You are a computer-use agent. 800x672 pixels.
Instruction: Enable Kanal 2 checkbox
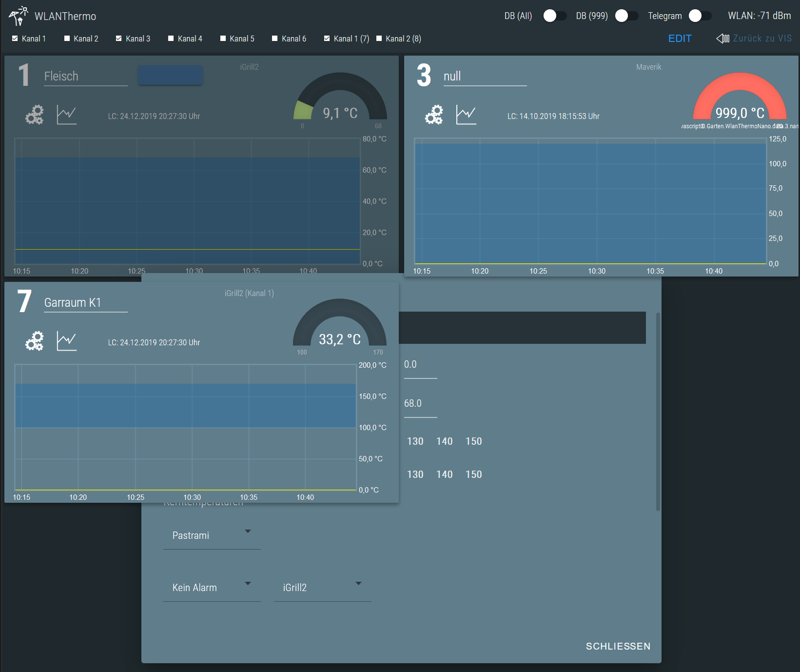tap(67, 39)
